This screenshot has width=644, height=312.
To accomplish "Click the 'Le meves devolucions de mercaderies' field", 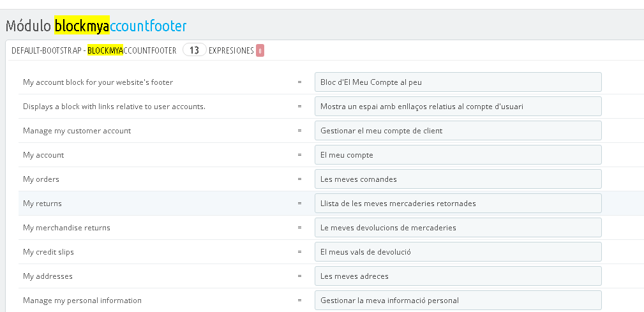I will point(458,228).
